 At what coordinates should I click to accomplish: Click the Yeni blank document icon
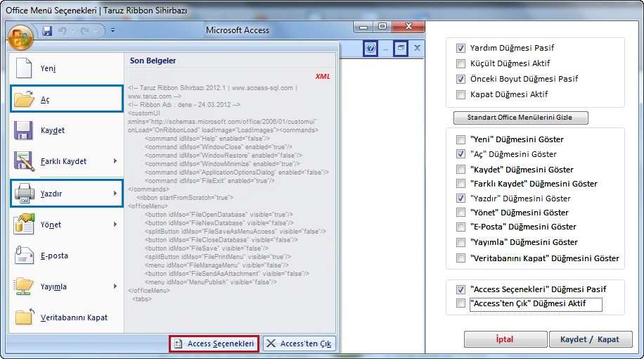24,68
